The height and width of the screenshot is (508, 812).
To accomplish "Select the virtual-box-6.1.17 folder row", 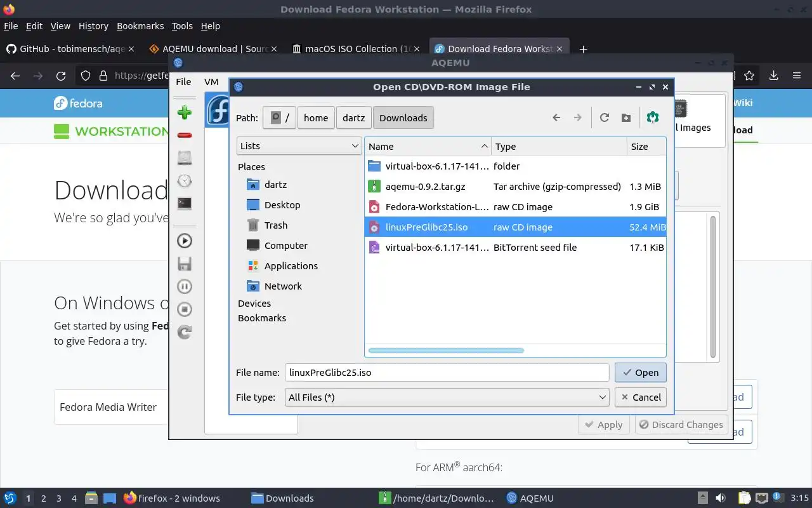I will click(x=515, y=166).
